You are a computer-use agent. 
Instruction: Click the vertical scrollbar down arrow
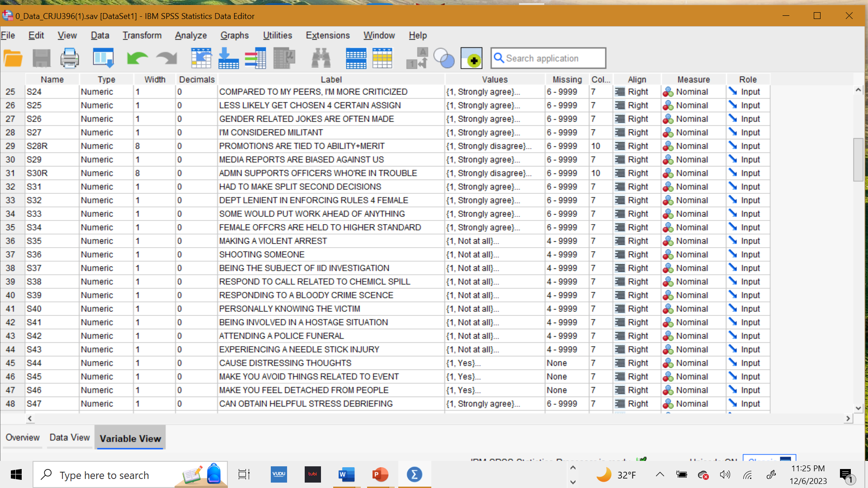858,408
